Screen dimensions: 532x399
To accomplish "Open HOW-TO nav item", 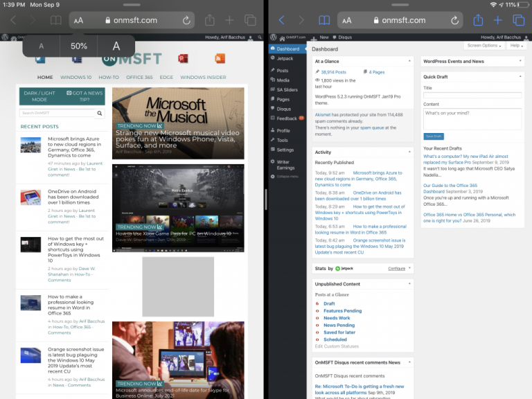I will [x=109, y=78].
